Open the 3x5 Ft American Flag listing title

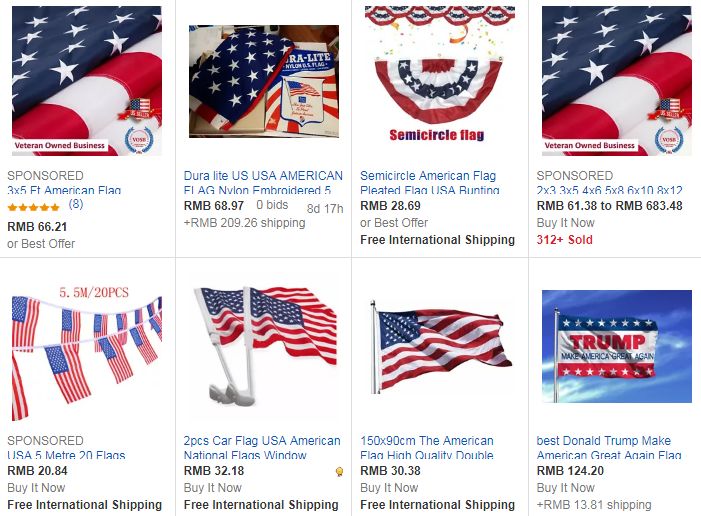(x=64, y=190)
